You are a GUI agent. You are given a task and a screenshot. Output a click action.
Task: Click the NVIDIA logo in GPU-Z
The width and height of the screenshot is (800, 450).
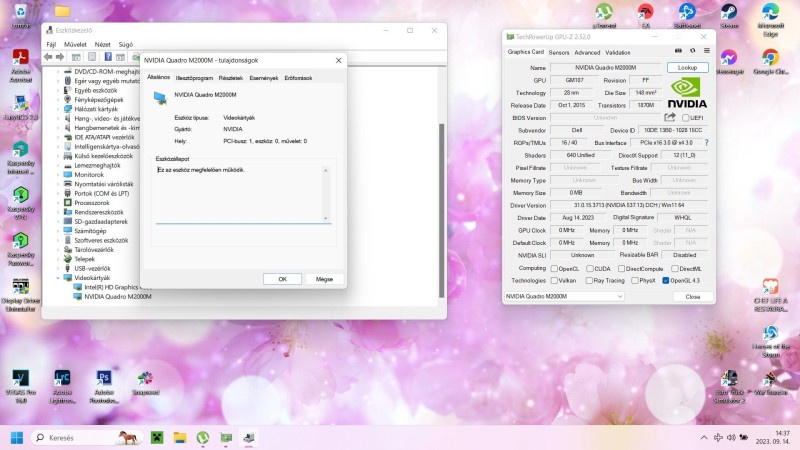point(687,93)
